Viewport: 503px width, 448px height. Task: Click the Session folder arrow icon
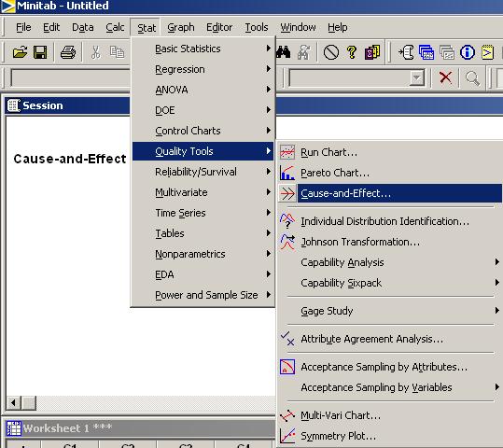pyautogui.click(x=406, y=52)
